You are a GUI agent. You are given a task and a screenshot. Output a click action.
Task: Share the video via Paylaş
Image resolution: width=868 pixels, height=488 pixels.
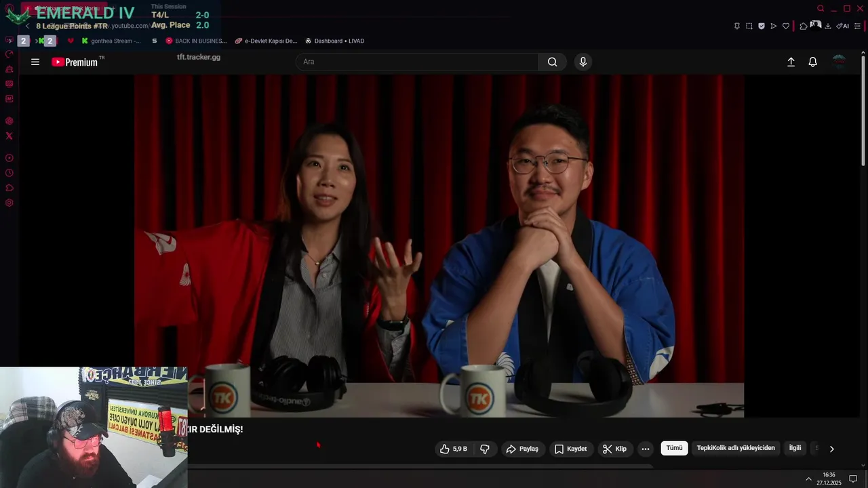pos(522,449)
